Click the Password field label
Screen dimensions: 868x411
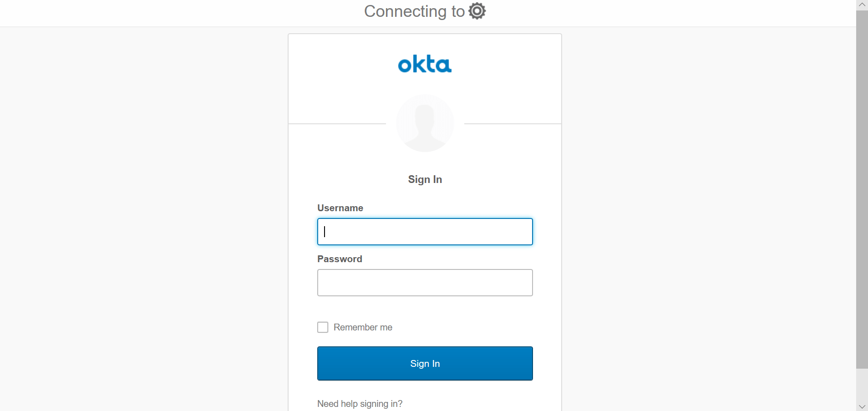click(x=340, y=259)
